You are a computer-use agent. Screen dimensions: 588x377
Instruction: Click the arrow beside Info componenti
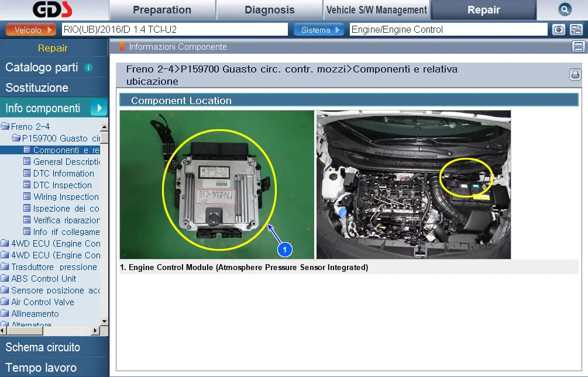(99, 108)
